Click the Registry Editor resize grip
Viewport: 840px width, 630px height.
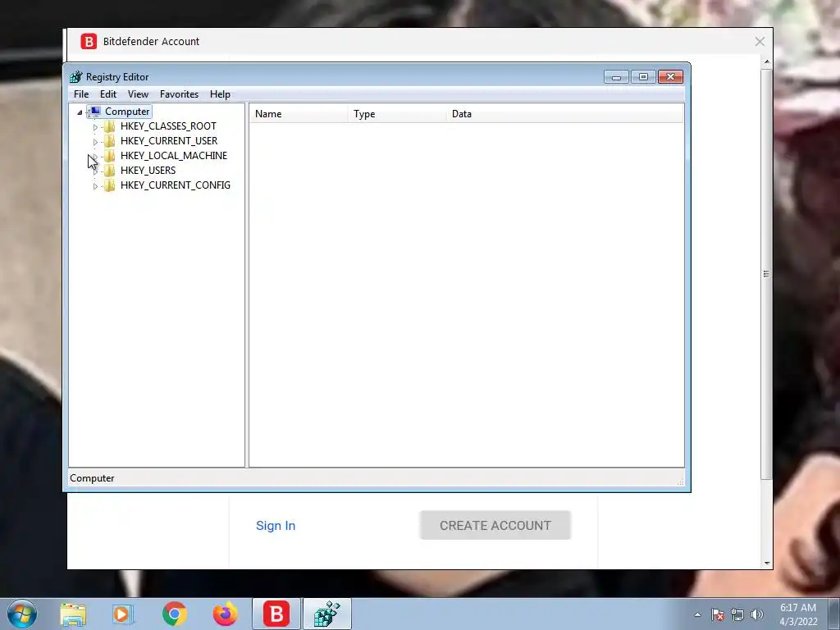point(680,481)
